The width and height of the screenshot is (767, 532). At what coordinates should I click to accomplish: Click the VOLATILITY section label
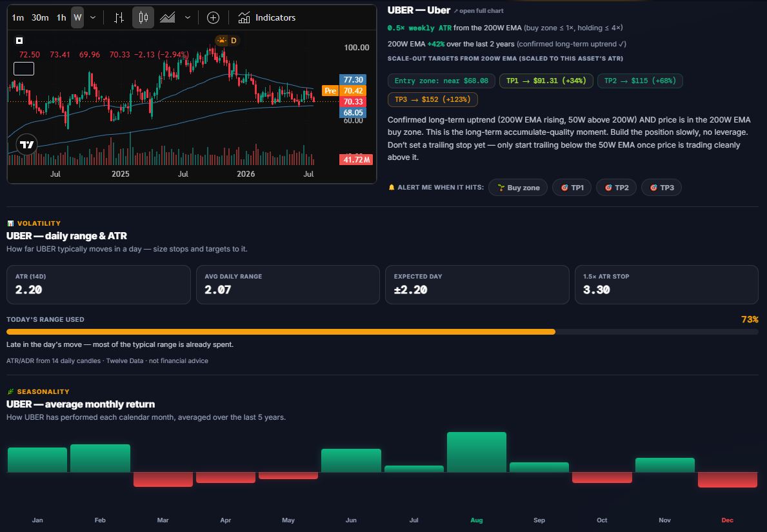point(39,223)
